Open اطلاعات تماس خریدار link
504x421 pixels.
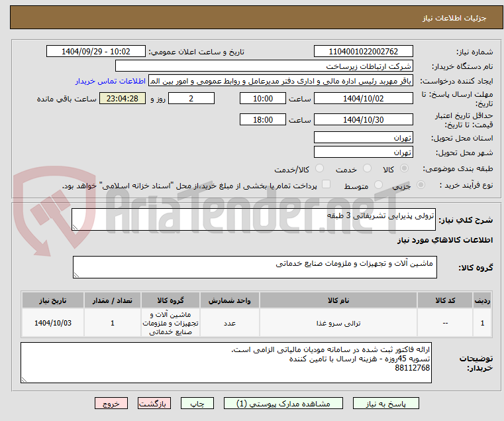(x=111, y=81)
